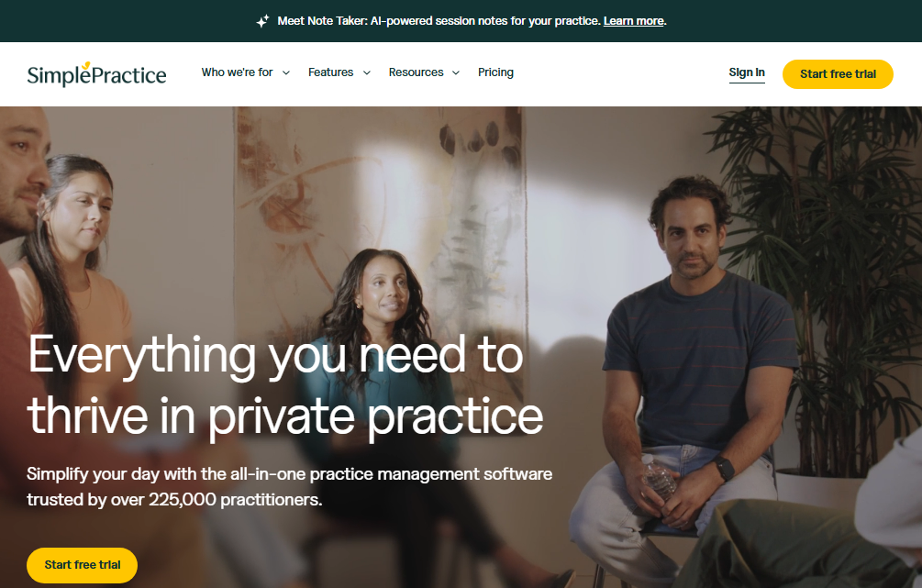The image size is (922, 588).
Task: Click the 225,000 practitioners subheading text
Action: 289,487
